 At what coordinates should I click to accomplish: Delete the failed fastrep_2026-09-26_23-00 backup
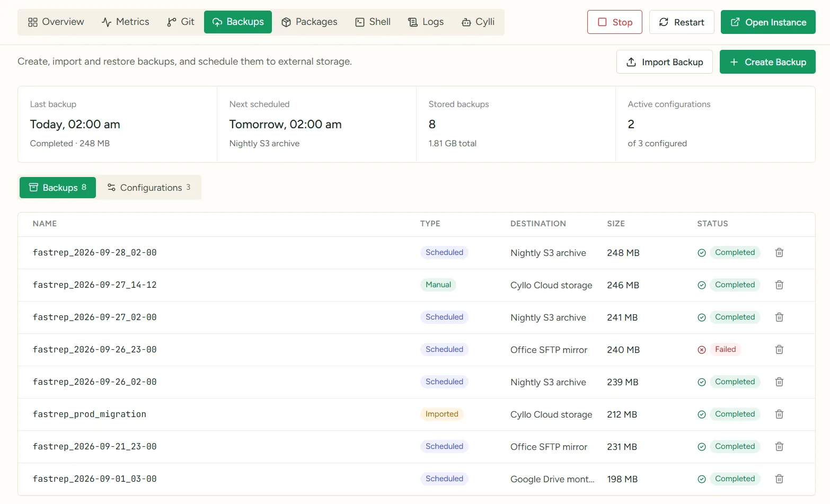(779, 350)
